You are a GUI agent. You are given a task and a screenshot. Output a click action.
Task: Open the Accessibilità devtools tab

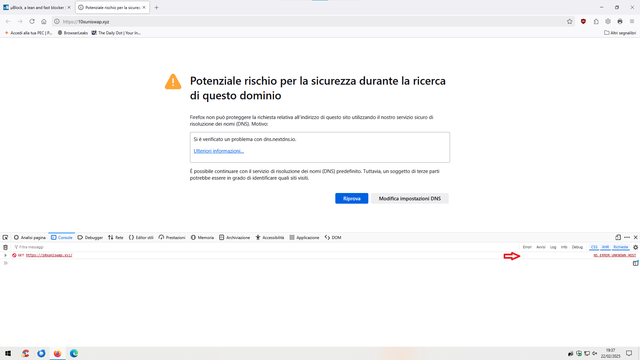pyautogui.click(x=270, y=237)
